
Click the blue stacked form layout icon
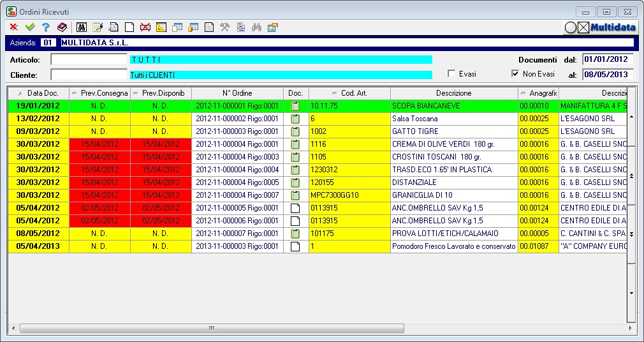click(241, 27)
